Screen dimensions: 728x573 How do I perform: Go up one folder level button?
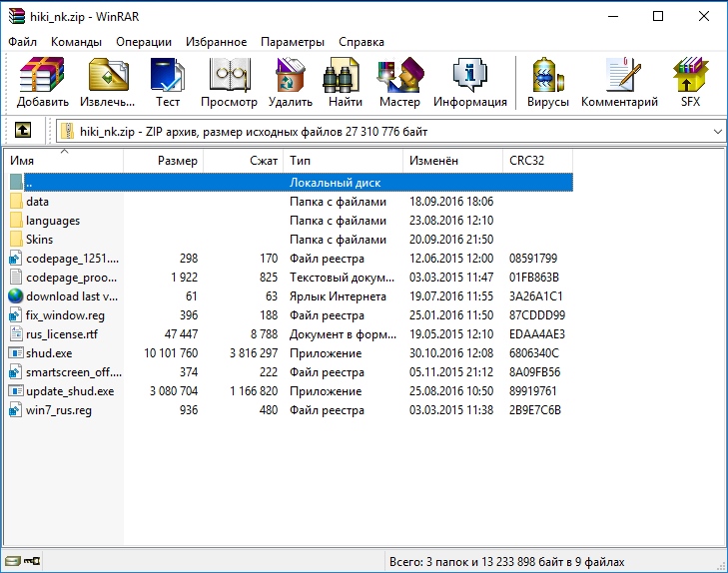(23, 131)
